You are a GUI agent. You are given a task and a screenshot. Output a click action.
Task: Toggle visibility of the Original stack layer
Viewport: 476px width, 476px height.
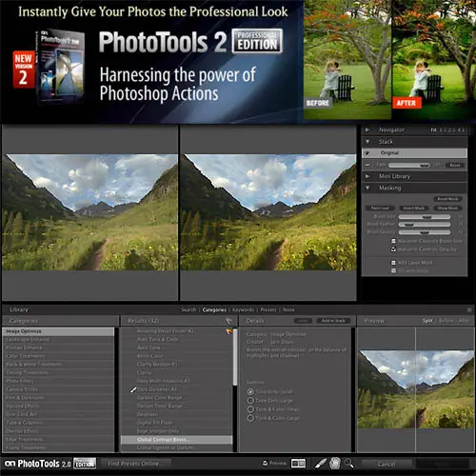(x=367, y=153)
